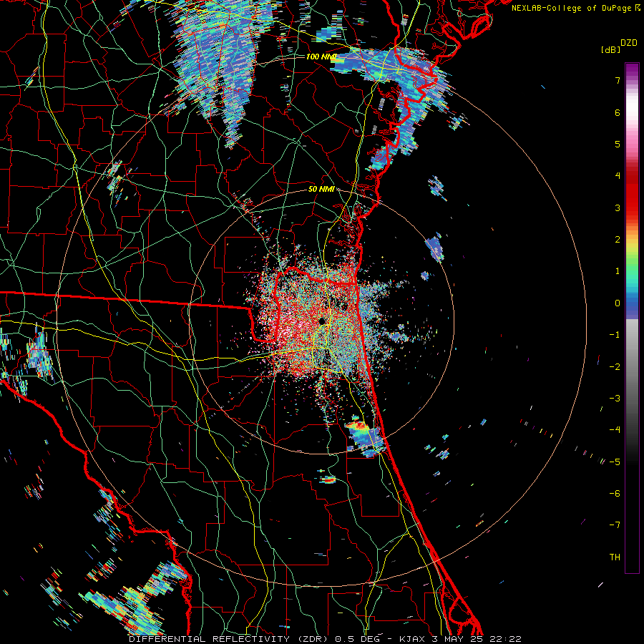The height and width of the screenshot is (644, 644).
Task: Click the 2 dB tick on color scale
Action: click(618, 240)
